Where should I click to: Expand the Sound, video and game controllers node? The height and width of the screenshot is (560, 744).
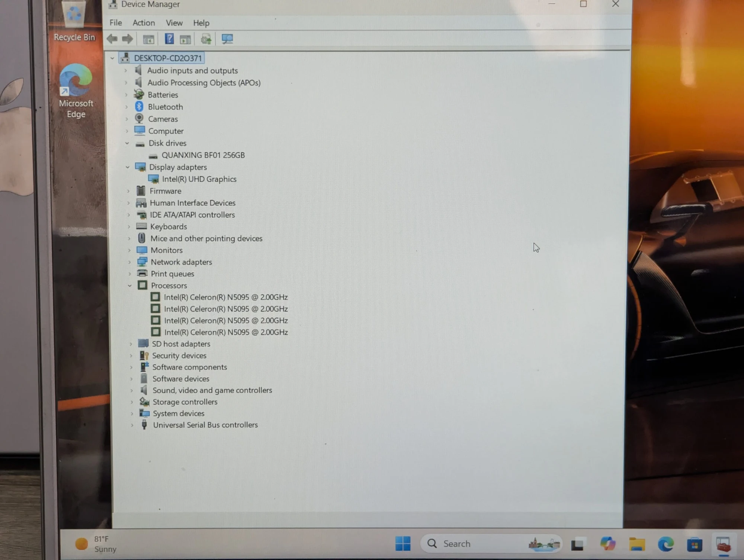(x=131, y=390)
